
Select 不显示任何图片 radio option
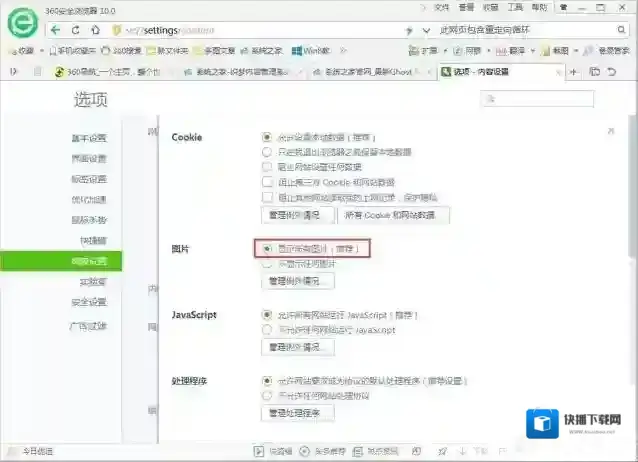click(267, 264)
